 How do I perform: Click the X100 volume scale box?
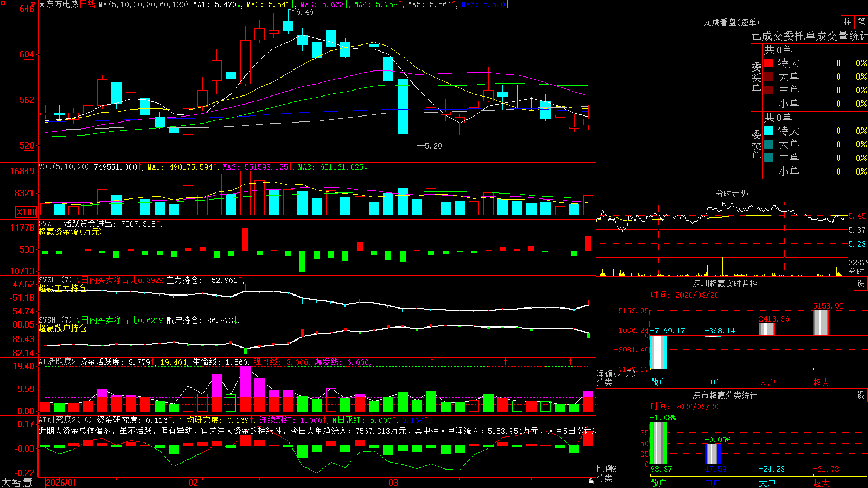point(27,212)
